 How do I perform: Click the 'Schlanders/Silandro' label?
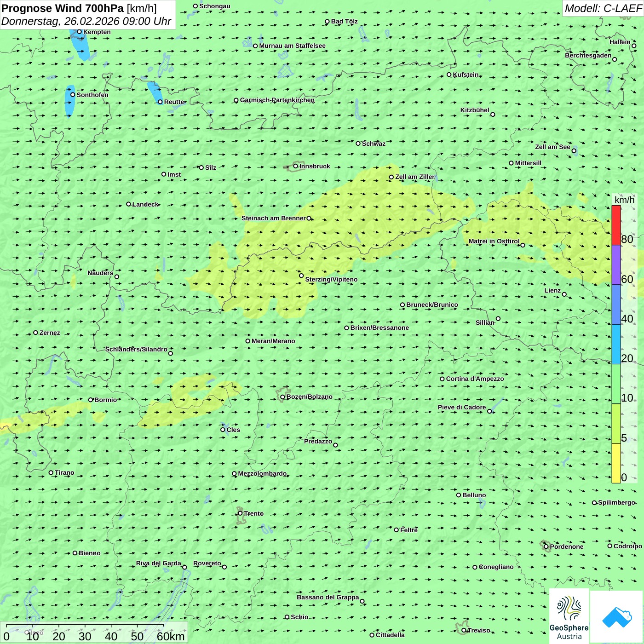136,349
